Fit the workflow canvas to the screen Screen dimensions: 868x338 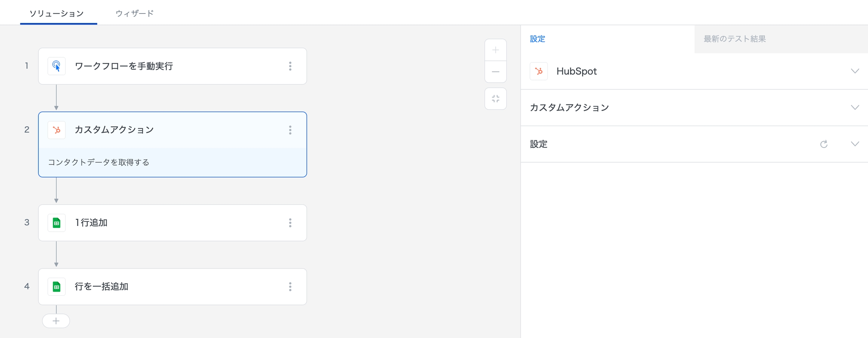(x=495, y=99)
